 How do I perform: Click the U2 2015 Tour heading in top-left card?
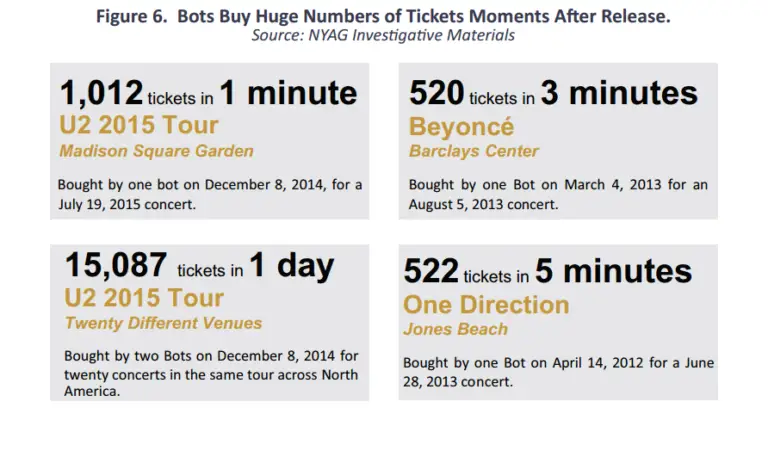(139, 125)
